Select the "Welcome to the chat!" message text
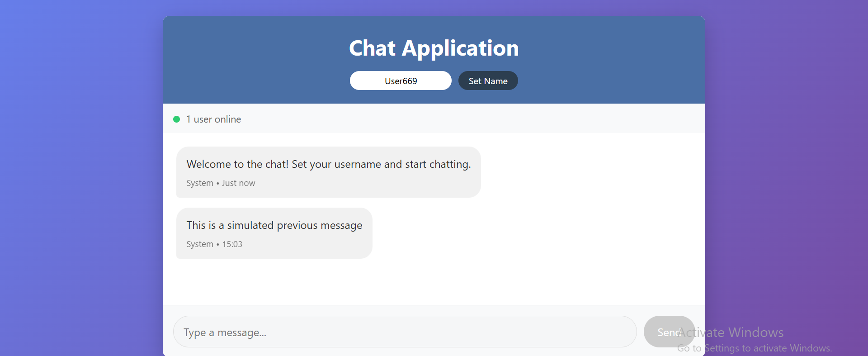868x356 pixels. point(328,164)
